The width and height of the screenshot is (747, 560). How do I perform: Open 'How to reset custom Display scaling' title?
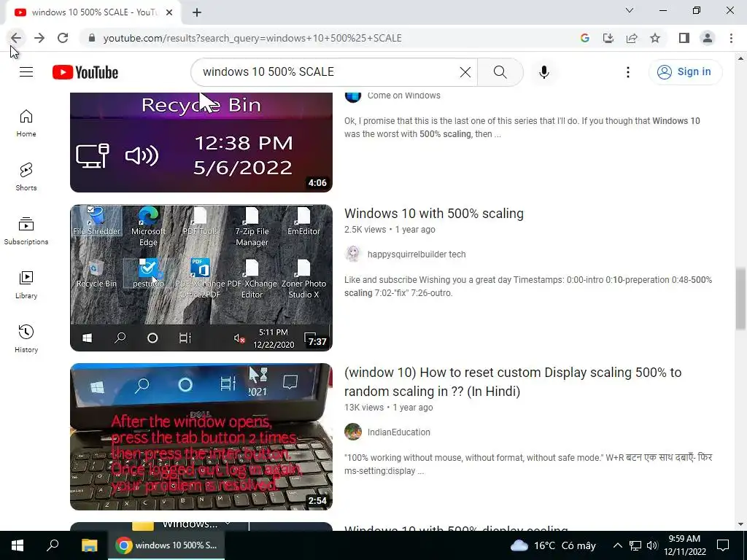coord(513,382)
